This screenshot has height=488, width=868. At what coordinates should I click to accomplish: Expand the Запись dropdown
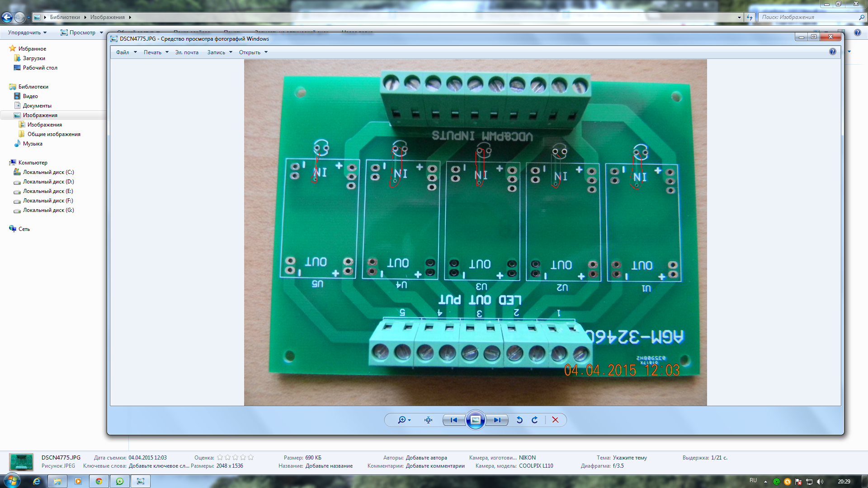pos(219,52)
